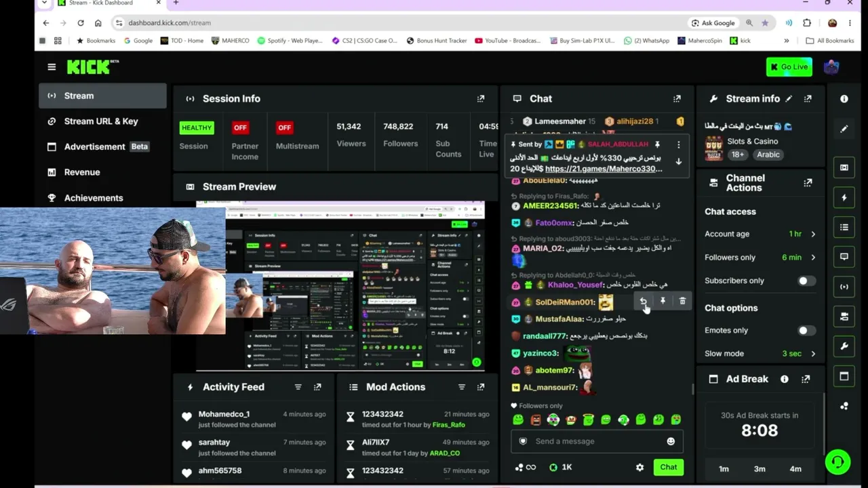Bookmark this page with the star
Screen dimensions: 868x488
click(765, 23)
